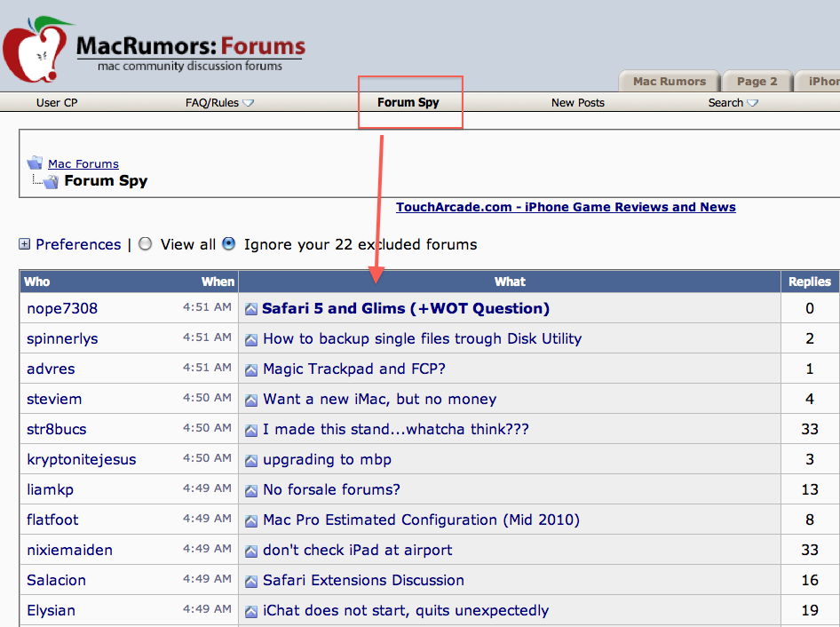Image resolution: width=840 pixels, height=627 pixels.
Task: Click the post icon beside I made this stand
Action: tap(250, 431)
